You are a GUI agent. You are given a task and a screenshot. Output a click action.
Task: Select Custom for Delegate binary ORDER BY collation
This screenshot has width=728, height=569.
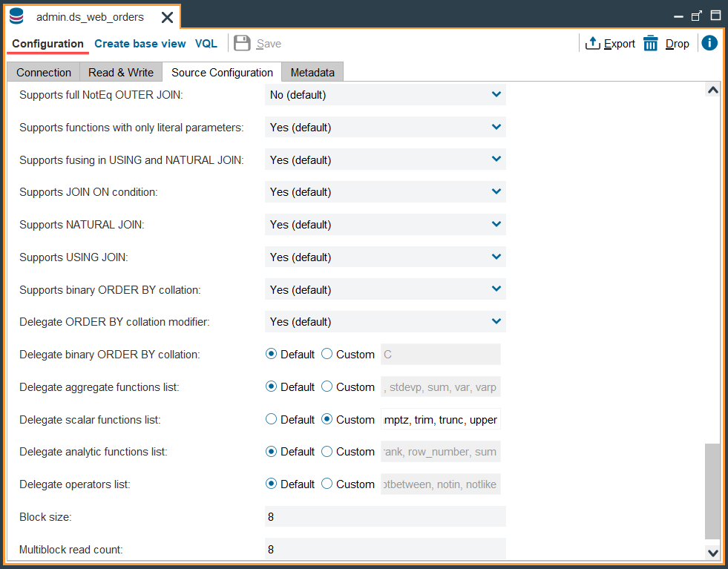327,354
